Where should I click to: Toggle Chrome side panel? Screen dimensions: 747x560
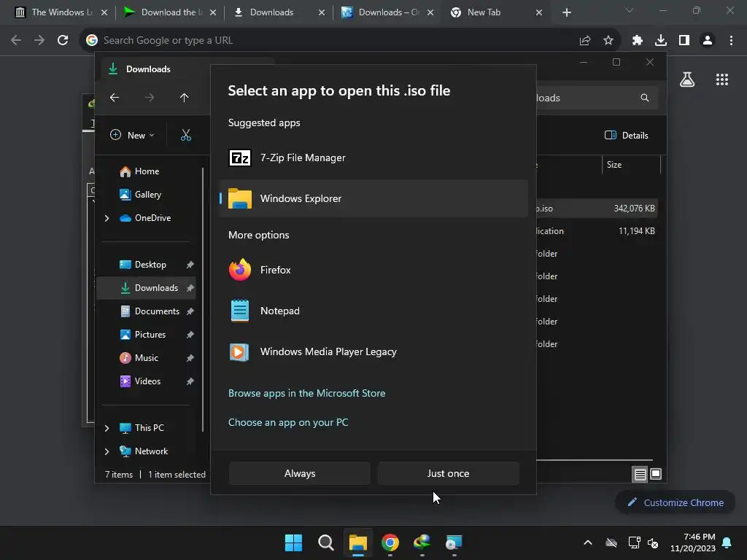click(x=684, y=41)
